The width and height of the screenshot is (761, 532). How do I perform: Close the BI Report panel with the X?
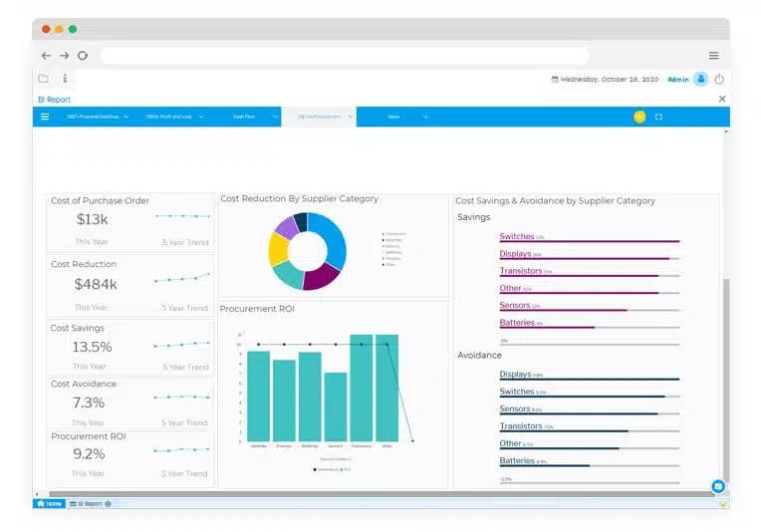(722, 99)
